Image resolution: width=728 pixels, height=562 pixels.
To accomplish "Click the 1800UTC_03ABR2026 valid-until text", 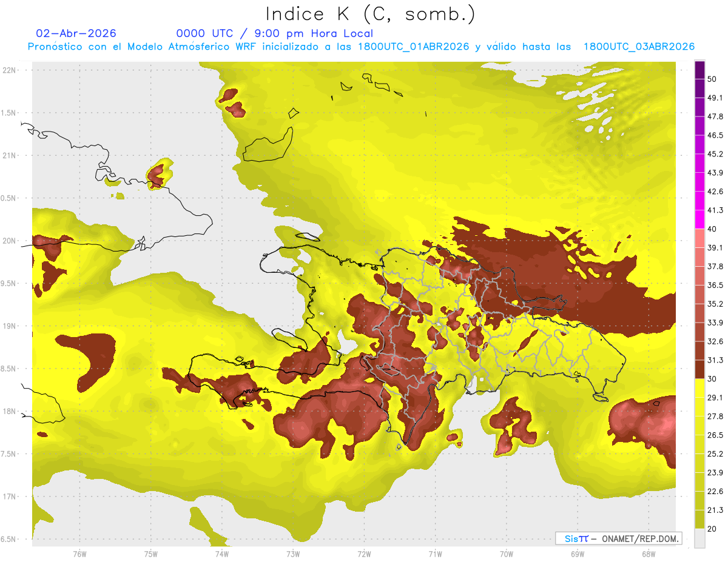I will pos(639,47).
